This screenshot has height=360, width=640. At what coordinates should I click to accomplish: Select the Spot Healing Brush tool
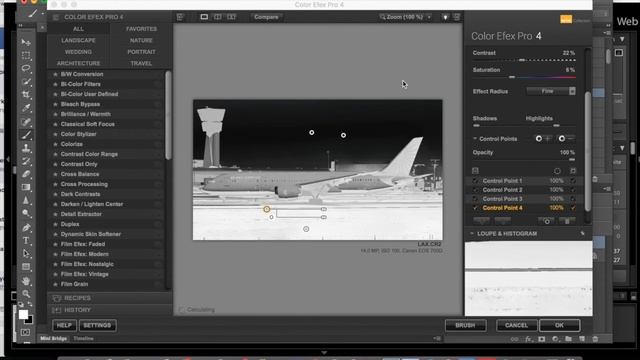26,122
